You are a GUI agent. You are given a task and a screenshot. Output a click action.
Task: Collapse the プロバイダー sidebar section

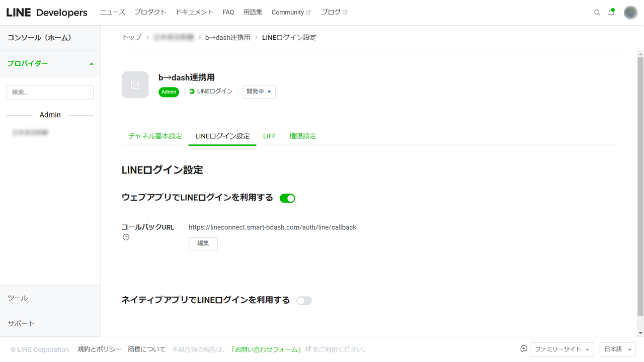(50, 64)
